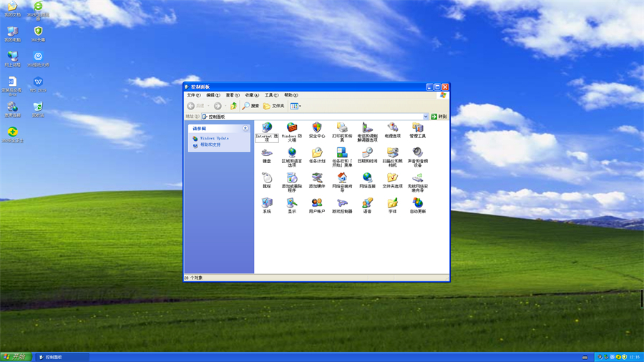This screenshot has height=362, width=644.
Task: Open WPS 2019 desktop shortcut
Action: (x=38, y=84)
